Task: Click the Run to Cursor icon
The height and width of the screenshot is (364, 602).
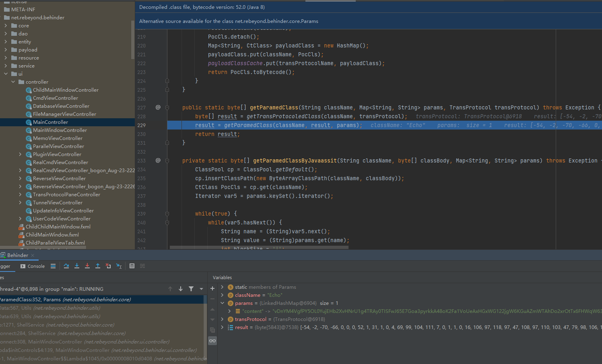Action: [119, 266]
